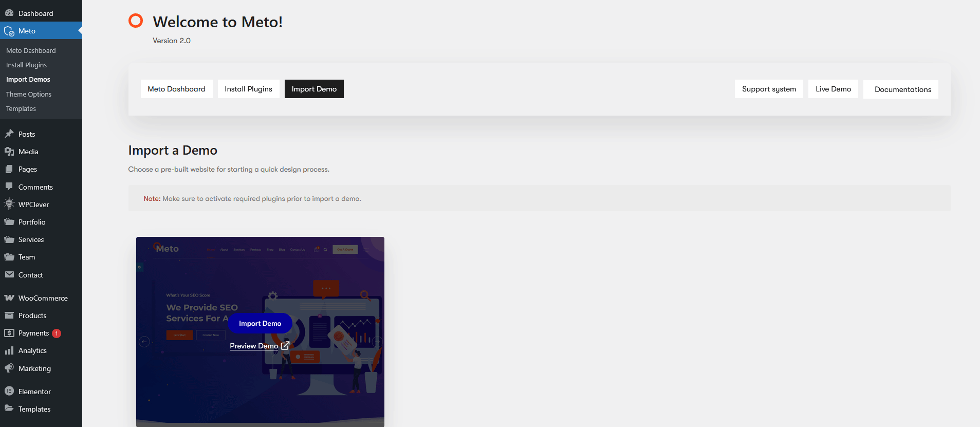Screen dimensions: 980x427
Task: Click the WPClever lightbulb icon
Action: tap(9, 204)
